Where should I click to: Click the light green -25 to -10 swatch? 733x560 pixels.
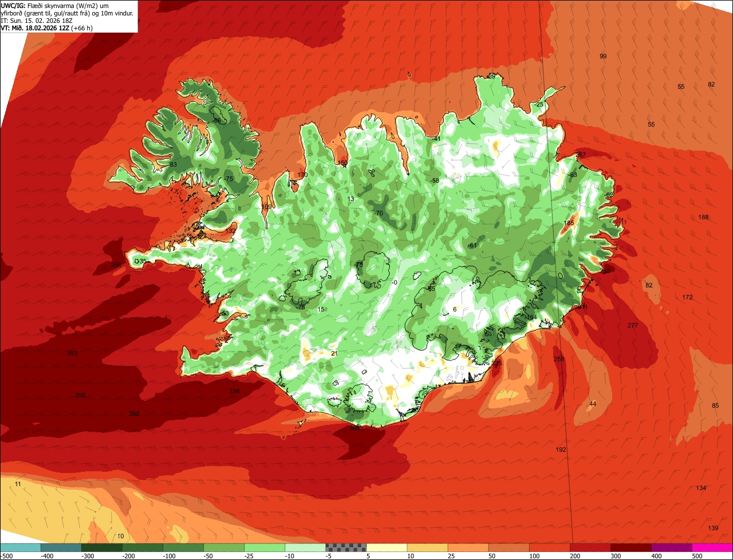point(264,547)
